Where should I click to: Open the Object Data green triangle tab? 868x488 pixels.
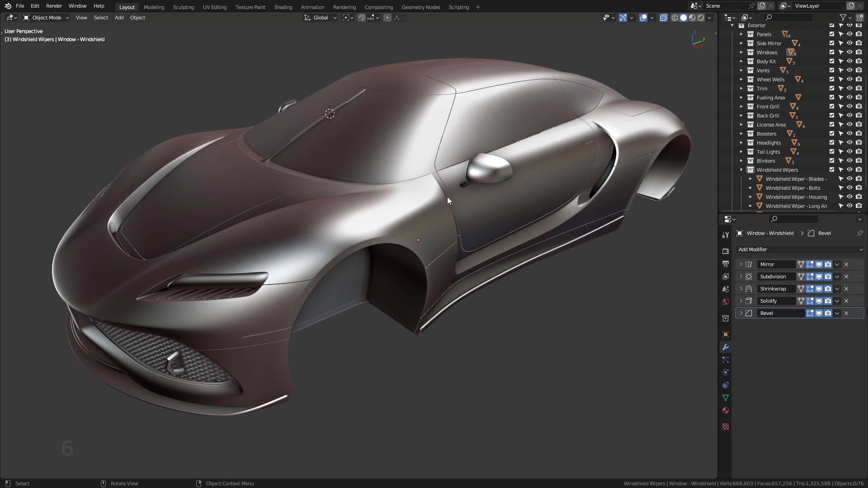pos(726,398)
